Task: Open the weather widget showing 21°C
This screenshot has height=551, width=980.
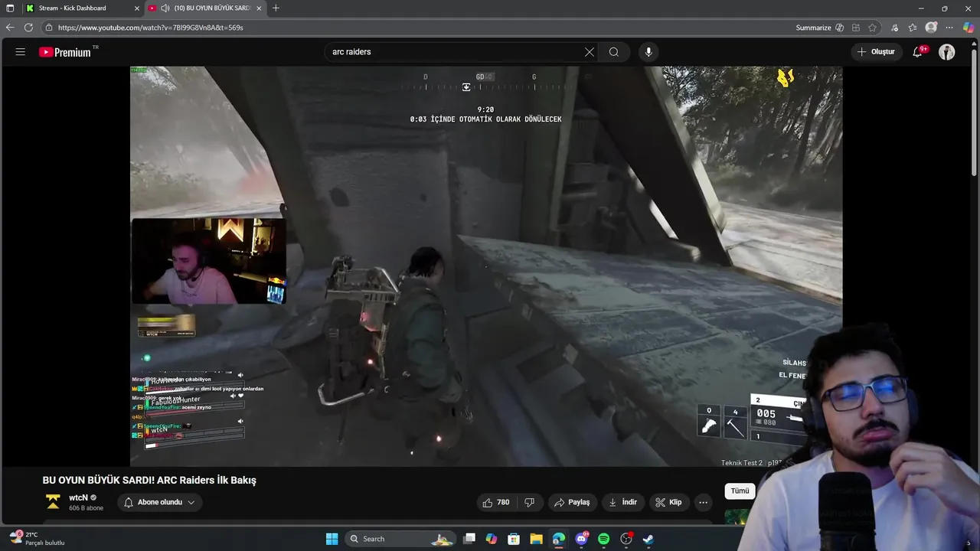Action: pos(36,538)
